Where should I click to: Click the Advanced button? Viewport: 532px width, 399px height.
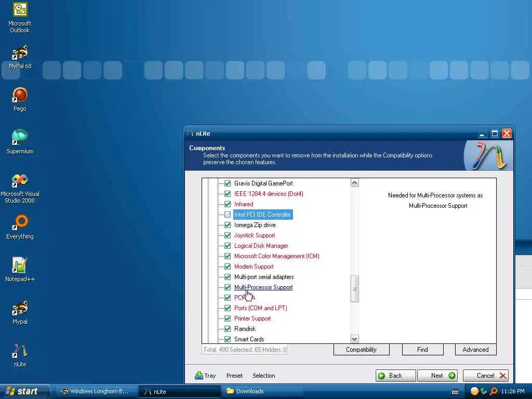pyautogui.click(x=475, y=350)
